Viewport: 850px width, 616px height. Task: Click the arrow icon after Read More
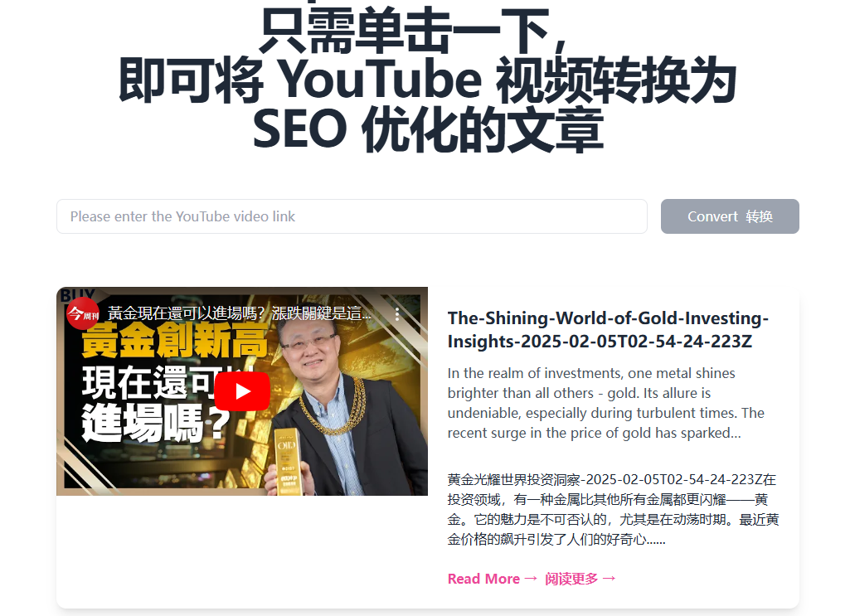(532, 579)
